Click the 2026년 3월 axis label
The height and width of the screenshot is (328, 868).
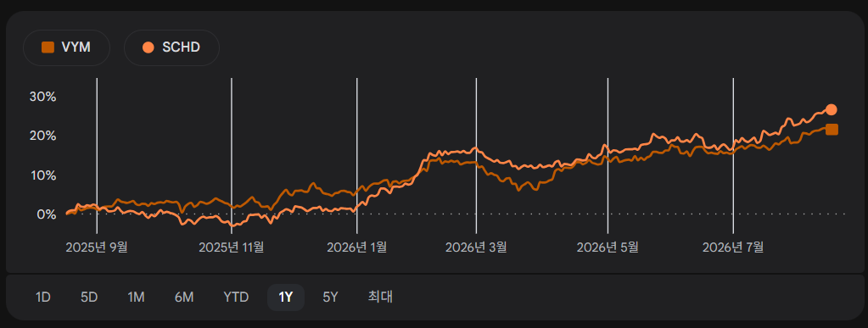tap(476, 247)
